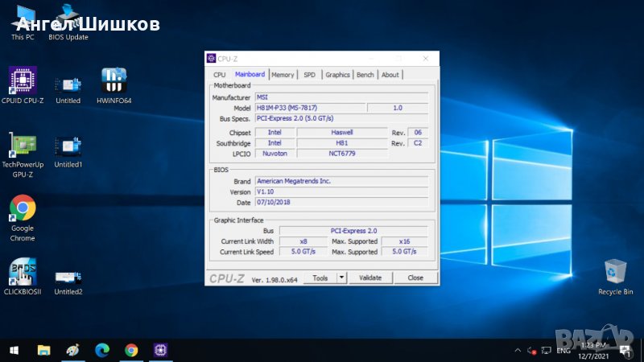
Task: Click the CPU-Z icon in the taskbar
Action: coord(161,351)
